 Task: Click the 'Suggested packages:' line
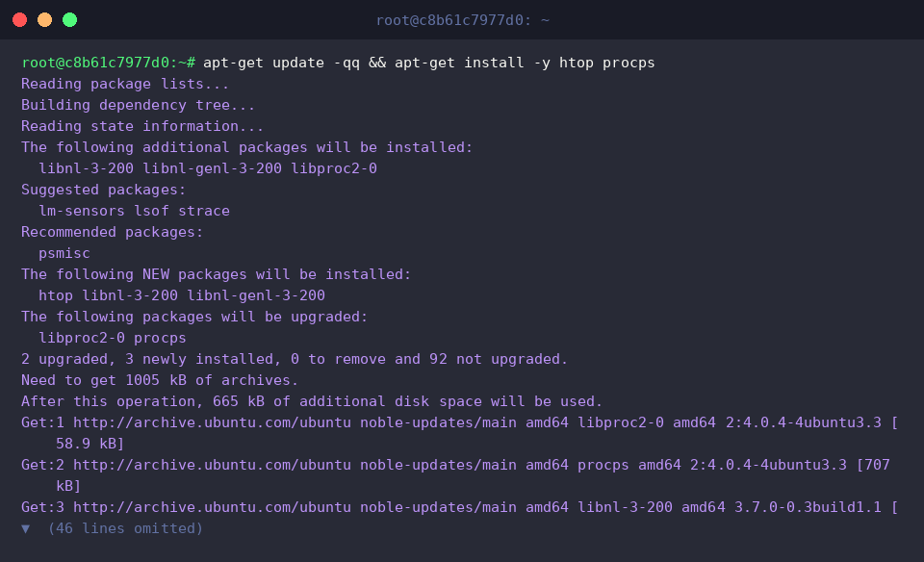pyautogui.click(x=103, y=190)
